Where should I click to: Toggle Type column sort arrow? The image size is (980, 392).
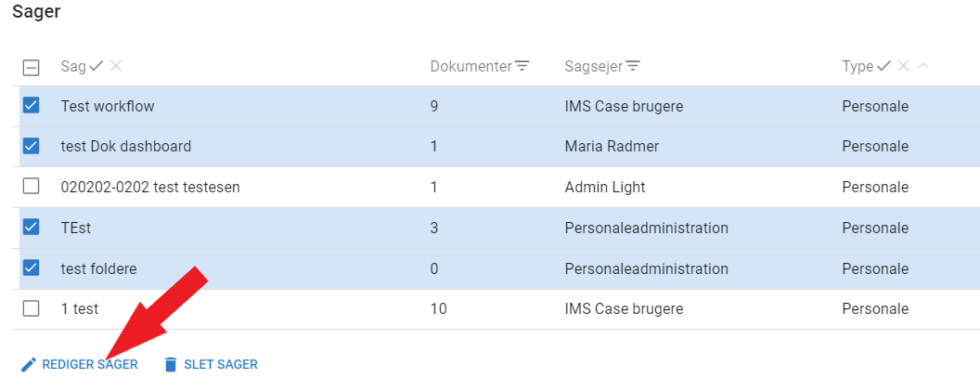click(922, 66)
